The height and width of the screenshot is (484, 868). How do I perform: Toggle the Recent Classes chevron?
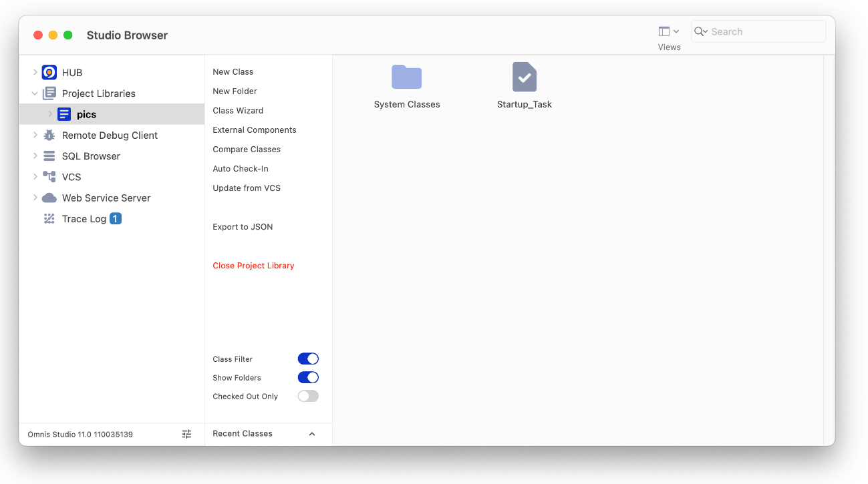pos(311,434)
